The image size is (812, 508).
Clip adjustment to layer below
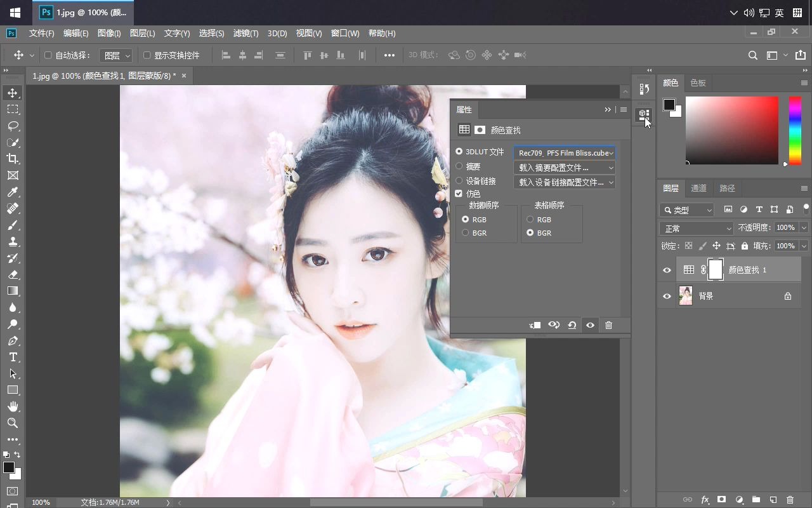click(535, 325)
